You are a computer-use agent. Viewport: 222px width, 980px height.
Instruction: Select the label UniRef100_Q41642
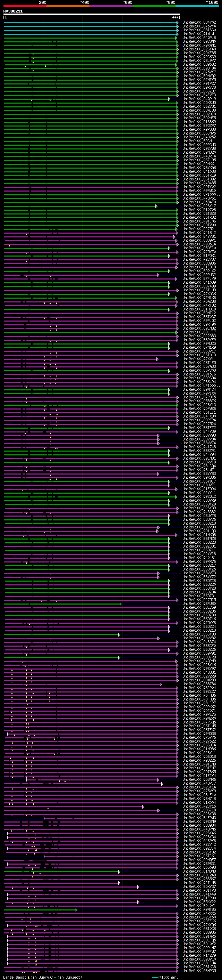click(199, 233)
